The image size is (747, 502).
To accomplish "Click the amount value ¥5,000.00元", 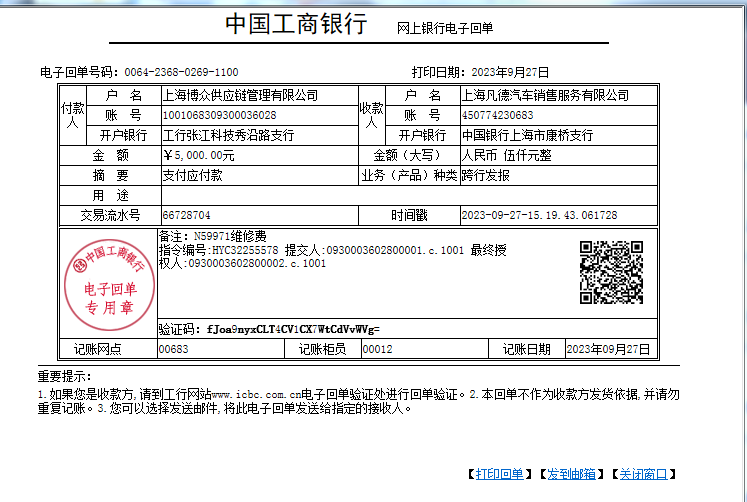I will (x=198, y=156).
